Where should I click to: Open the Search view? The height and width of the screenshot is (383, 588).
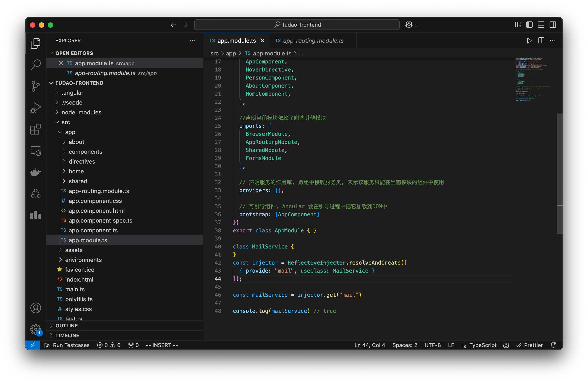pyautogui.click(x=36, y=64)
